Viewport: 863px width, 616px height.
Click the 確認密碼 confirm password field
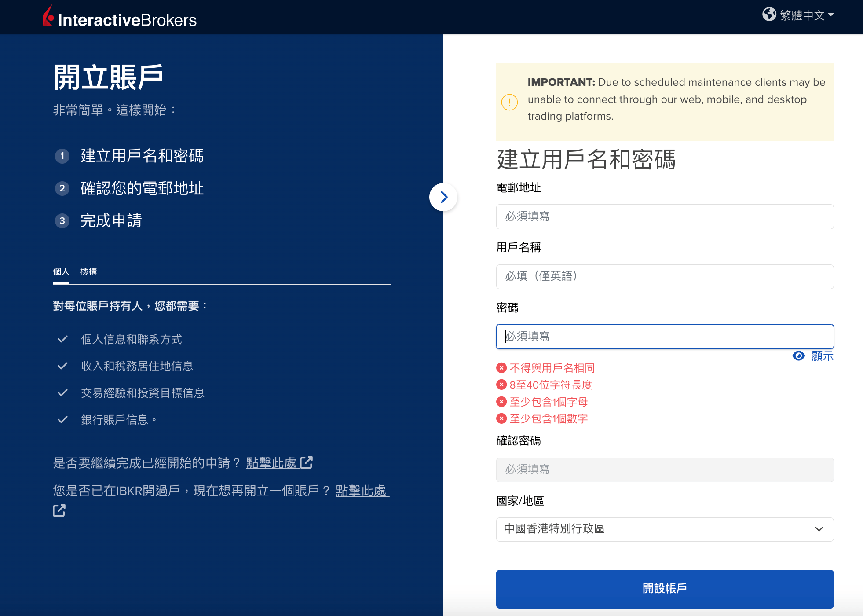(x=665, y=470)
